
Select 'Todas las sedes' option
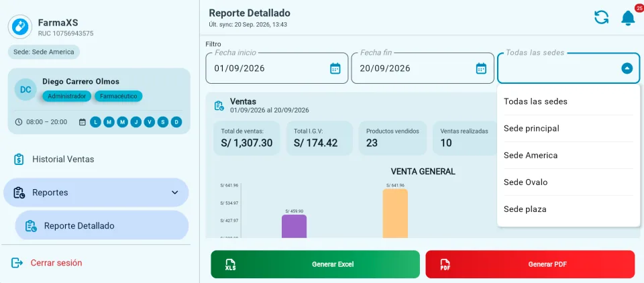[568, 101]
